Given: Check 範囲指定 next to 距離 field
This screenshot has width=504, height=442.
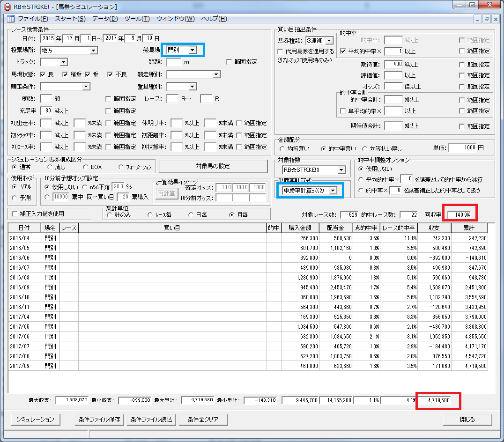Looking at the screenshot, I should tap(229, 62).
